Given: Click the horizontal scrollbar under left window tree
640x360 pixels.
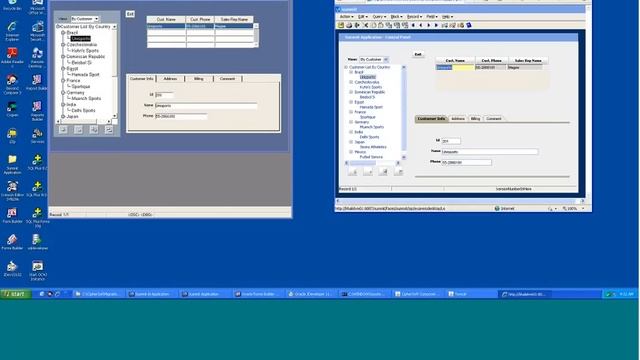Looking at the screenshot, I should [x=84, y=121].
